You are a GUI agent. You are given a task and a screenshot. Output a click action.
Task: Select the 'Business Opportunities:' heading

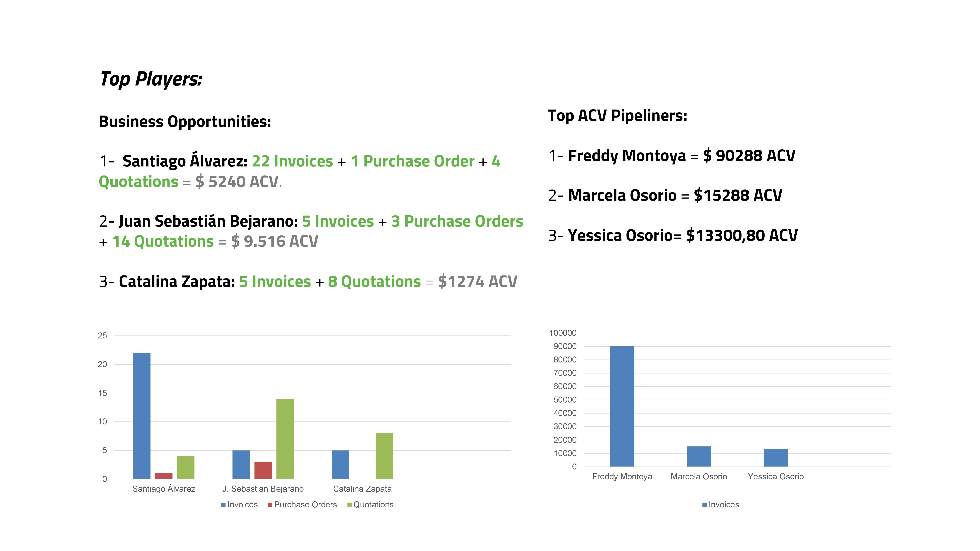[185, 122]
